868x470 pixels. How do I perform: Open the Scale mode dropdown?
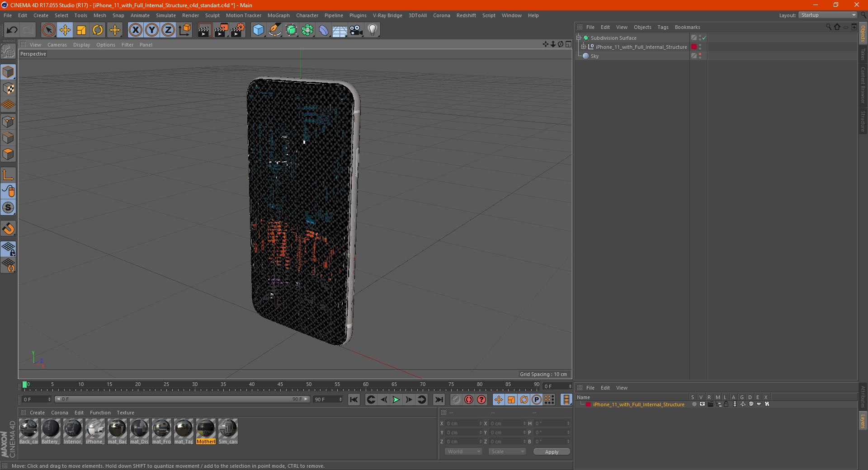point(507,451)
